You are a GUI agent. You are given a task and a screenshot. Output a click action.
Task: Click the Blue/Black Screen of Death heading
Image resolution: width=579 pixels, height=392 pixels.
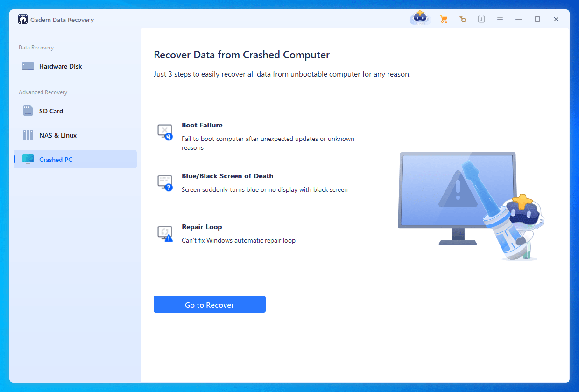pyautogui.click(x=227, y=176)
